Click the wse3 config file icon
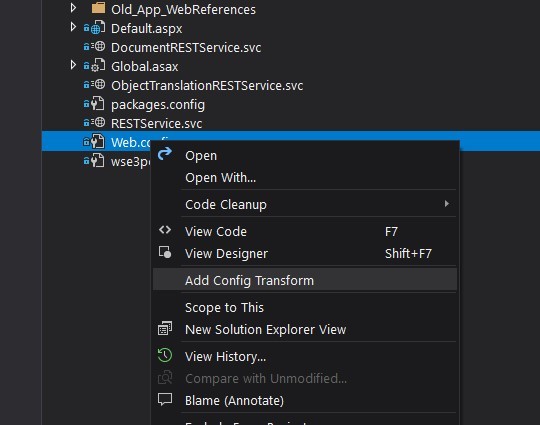The width and height of the screenshot is (540, 425). [98, 160]
